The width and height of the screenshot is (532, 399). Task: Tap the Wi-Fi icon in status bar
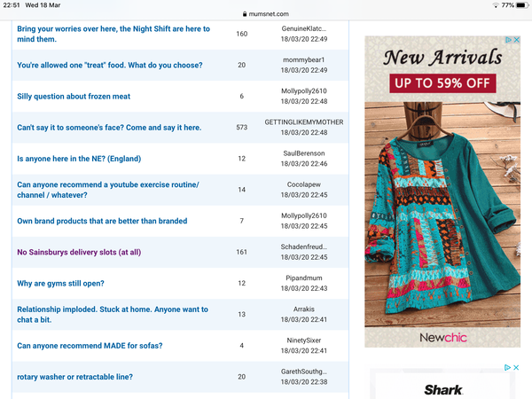tap(496, 5)
